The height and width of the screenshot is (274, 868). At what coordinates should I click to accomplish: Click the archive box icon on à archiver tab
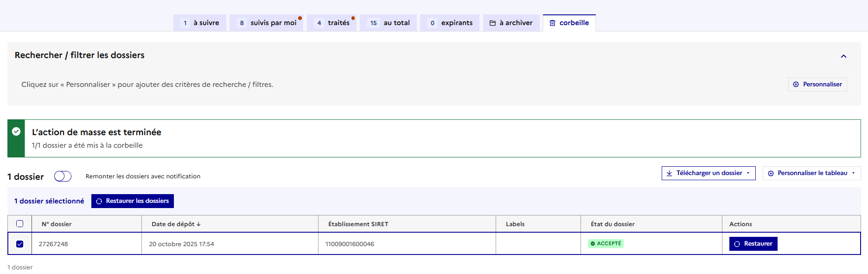click(x=492, y=23)
